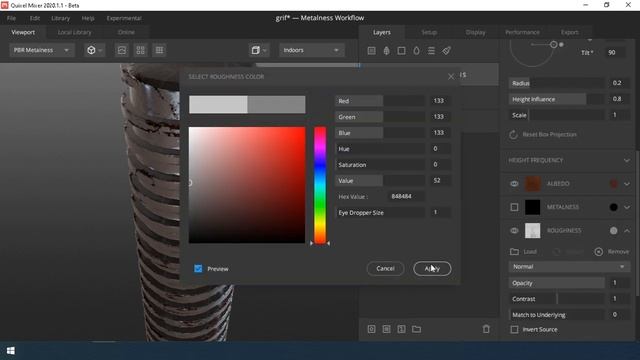Screen dimensions: 640x360
Task: Expand the Height Frequency section
Action: pos(627,160)
